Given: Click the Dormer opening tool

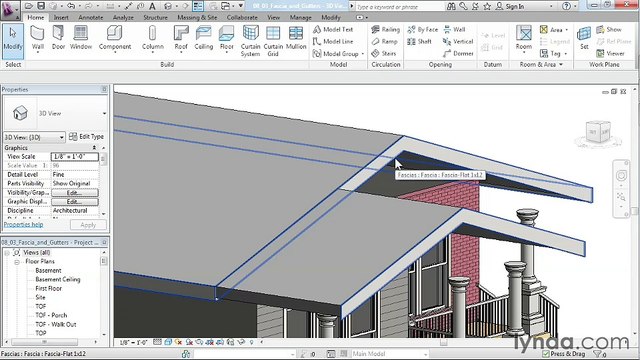Looking at the screenshot, I should pos(458,53).
